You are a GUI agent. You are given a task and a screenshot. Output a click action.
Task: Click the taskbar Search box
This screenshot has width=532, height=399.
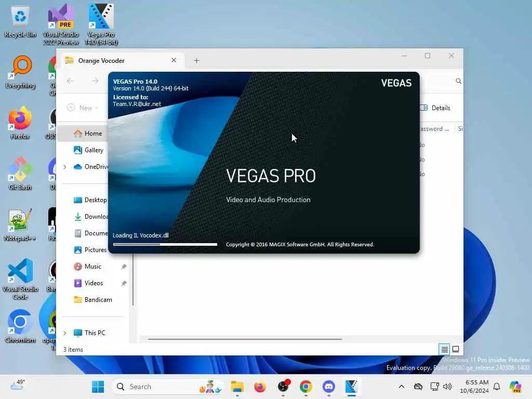click(x=168, y=387)
